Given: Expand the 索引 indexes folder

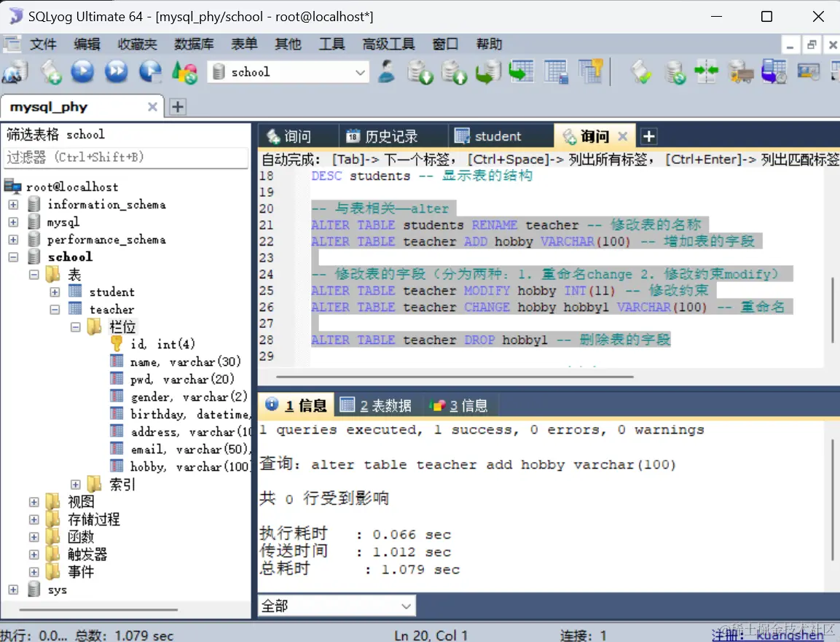Looking at the screenshot, I should pyautogui.click(x=76, y=485).
